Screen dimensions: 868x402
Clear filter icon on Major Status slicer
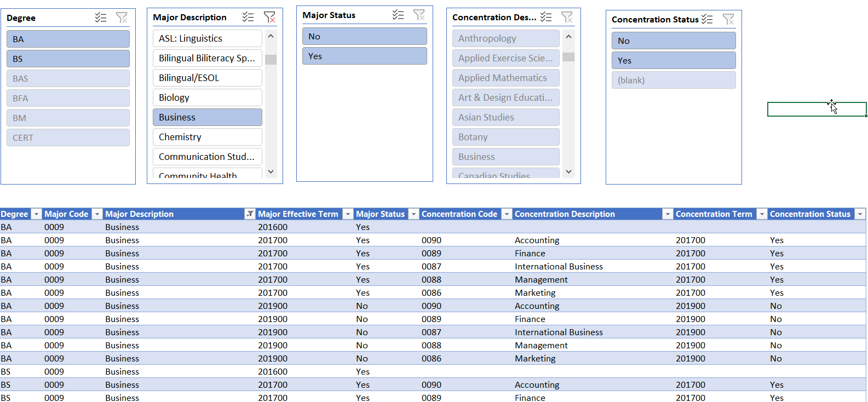coord(419,15)
